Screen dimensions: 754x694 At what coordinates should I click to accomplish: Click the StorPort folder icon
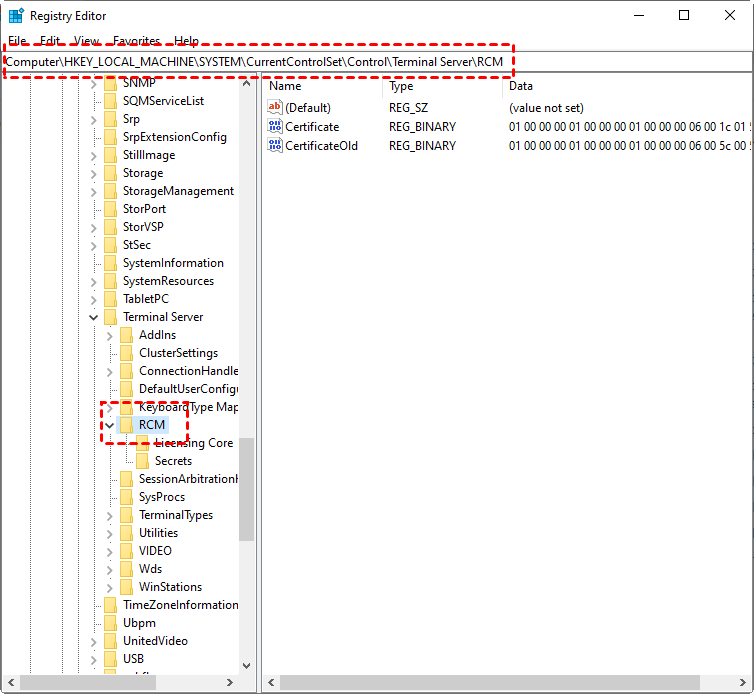click(x=111, y=209)
